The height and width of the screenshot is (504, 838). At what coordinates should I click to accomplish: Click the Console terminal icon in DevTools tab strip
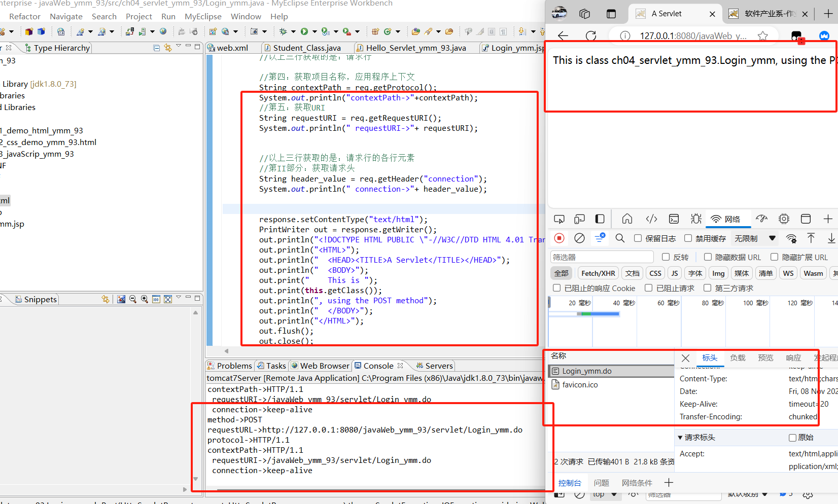[674, 219]
